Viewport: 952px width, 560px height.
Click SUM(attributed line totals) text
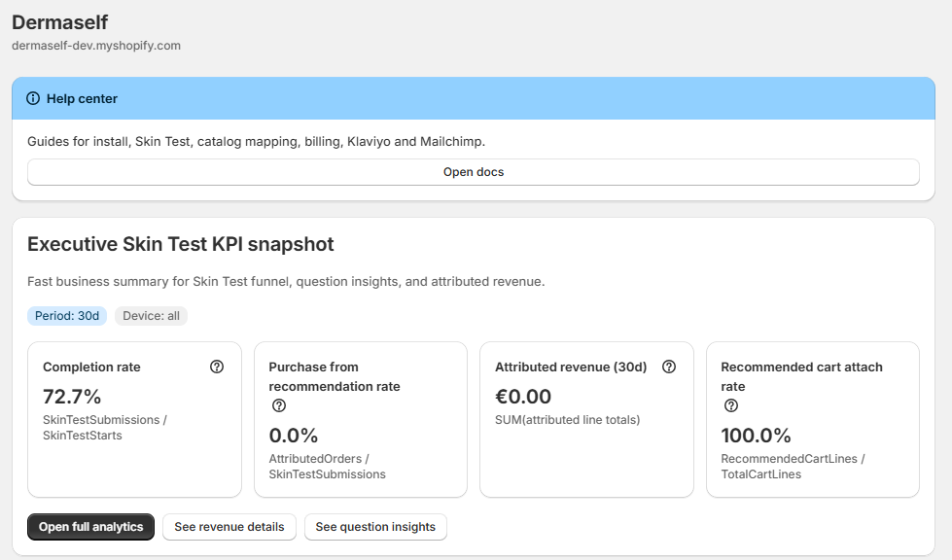[x=567, y=420]
